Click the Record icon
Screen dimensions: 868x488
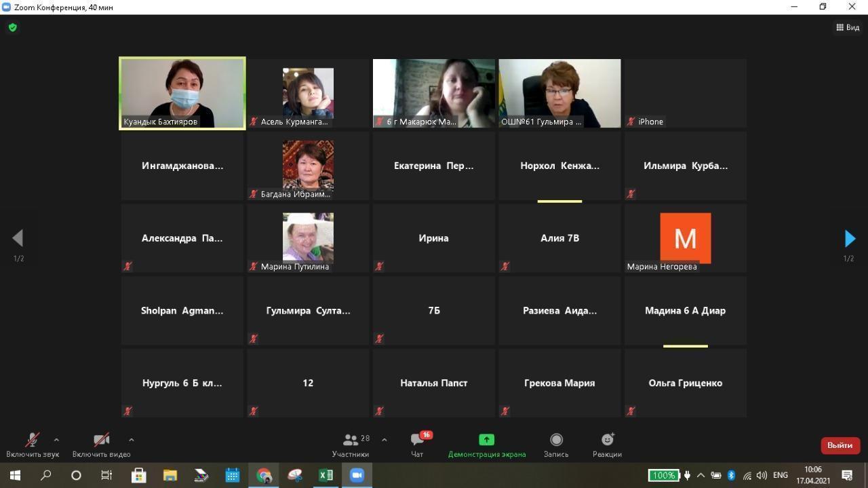tap(556, 440)
